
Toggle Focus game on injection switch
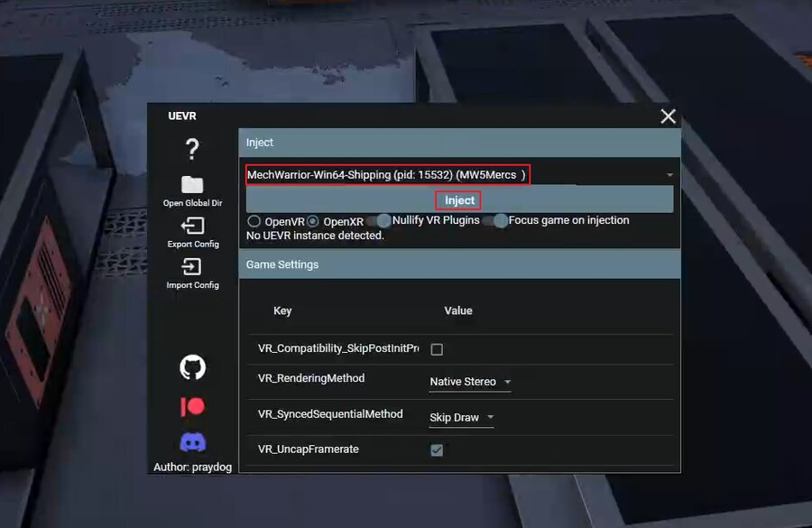coord(495,221)
